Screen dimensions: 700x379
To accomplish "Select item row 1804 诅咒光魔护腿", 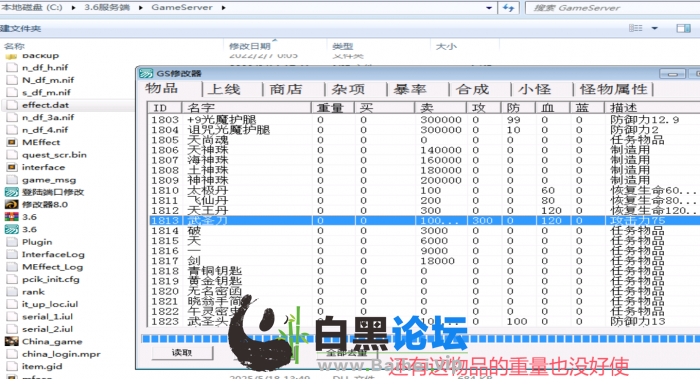I will point(424,130).
